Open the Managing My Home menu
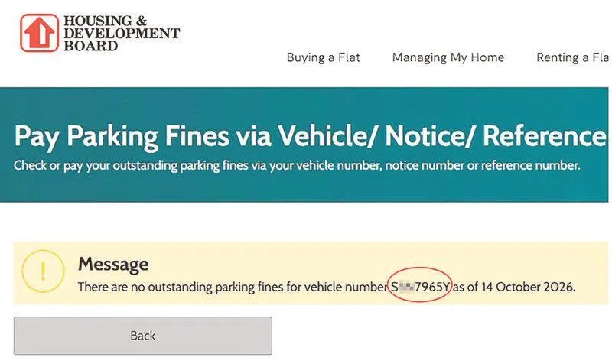Image resolution: width=612 pixels, height=364 pixels. [x=448, y=58]
